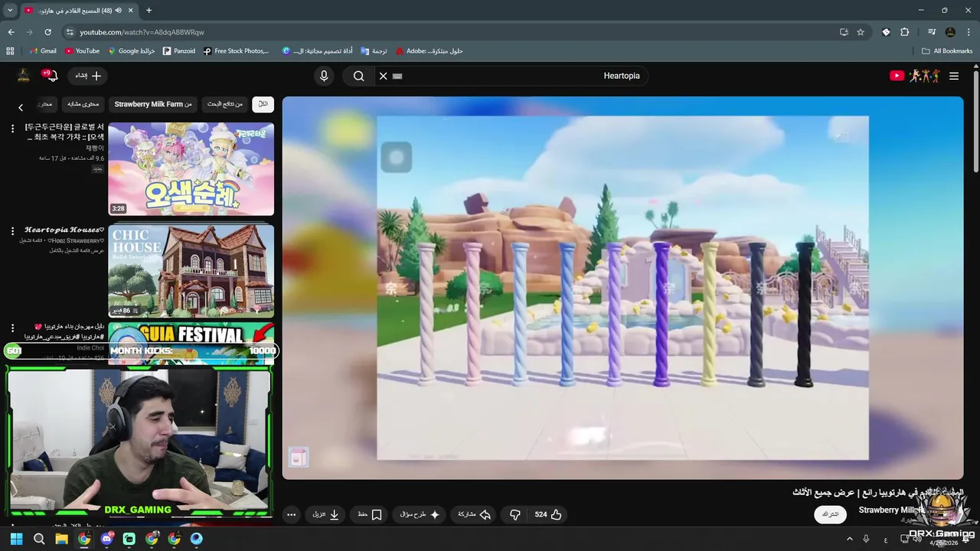Show more filter chips with arrow
The height and width of the screenshot is (551, 980).
(x=21, y=107)
